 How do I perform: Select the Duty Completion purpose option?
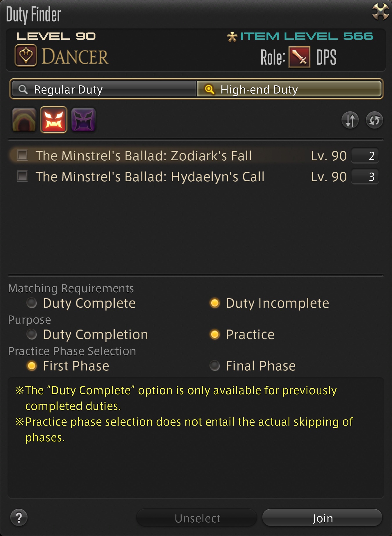(x=32, y=334)
